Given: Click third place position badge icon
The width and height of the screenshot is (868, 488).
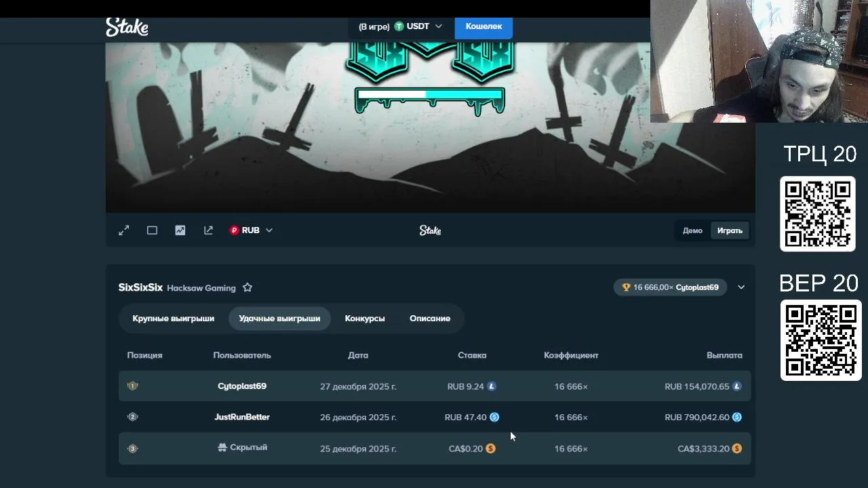Looking at the screenshot, I should pos(133,448).
